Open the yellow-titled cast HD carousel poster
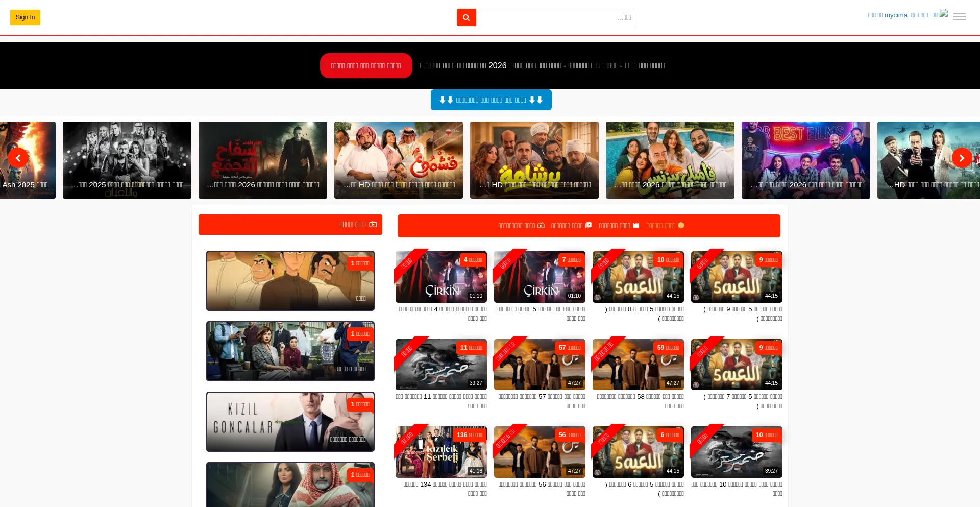The height and width of the screenshot is (507, 980). (534, 160)
